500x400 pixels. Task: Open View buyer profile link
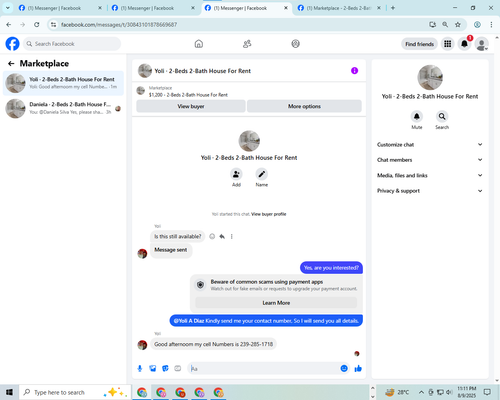tap(268, 214)
